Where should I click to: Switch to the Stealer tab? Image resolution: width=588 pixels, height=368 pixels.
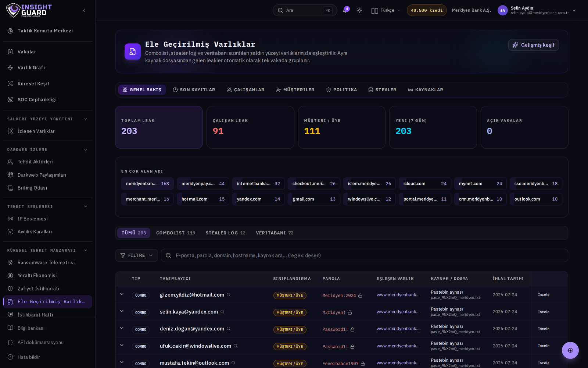382,90
